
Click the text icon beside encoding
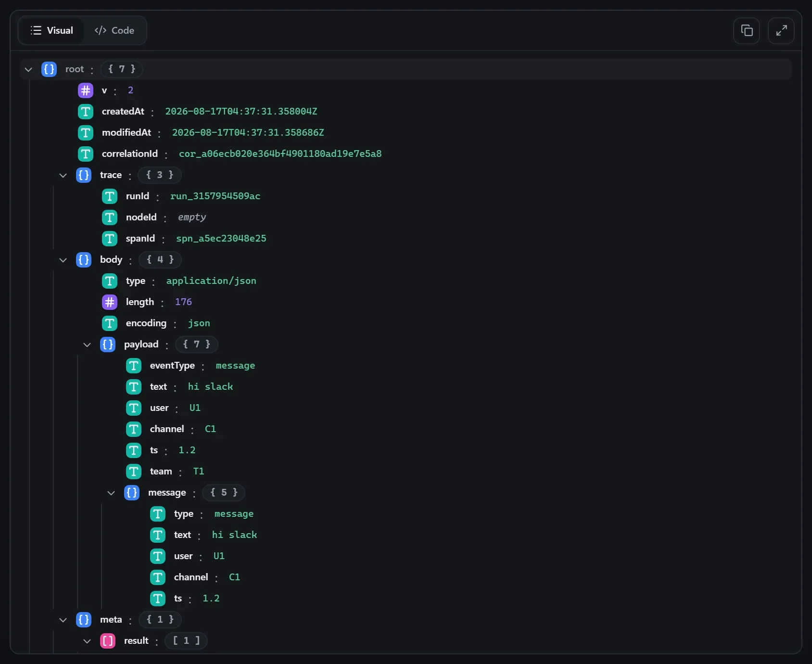click(110, 323)
